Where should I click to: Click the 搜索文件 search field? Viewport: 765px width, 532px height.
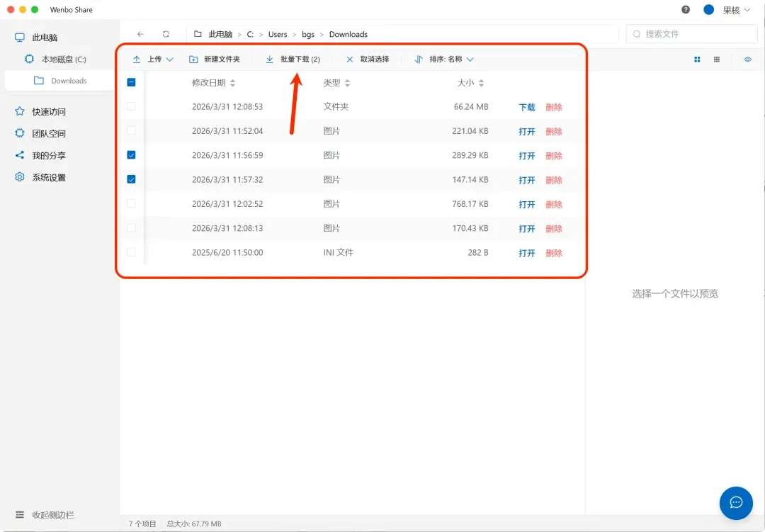[691, 34]
